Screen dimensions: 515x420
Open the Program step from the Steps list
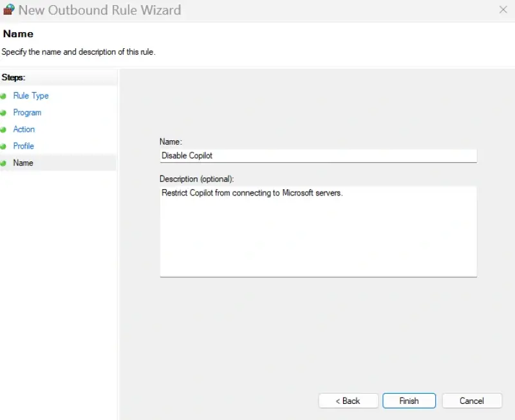(x=28, y=112)
